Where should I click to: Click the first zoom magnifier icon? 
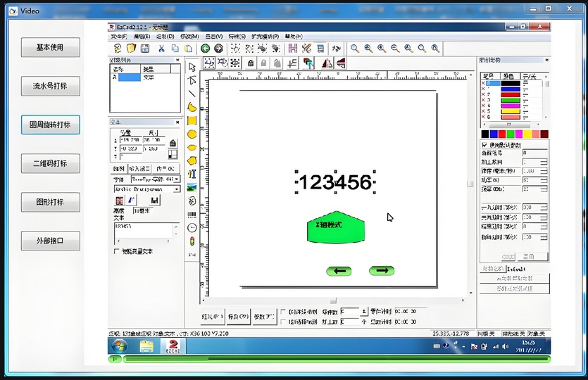pos(355,49)
